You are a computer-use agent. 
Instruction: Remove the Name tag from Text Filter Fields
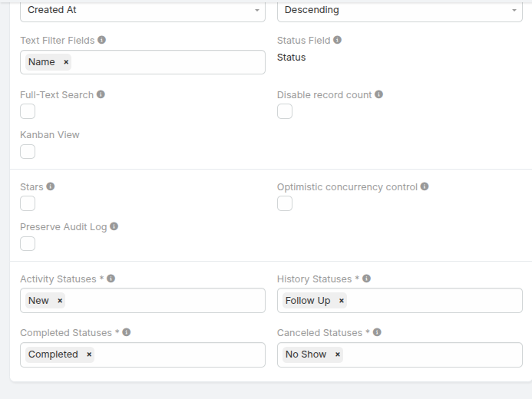point(66,62)
